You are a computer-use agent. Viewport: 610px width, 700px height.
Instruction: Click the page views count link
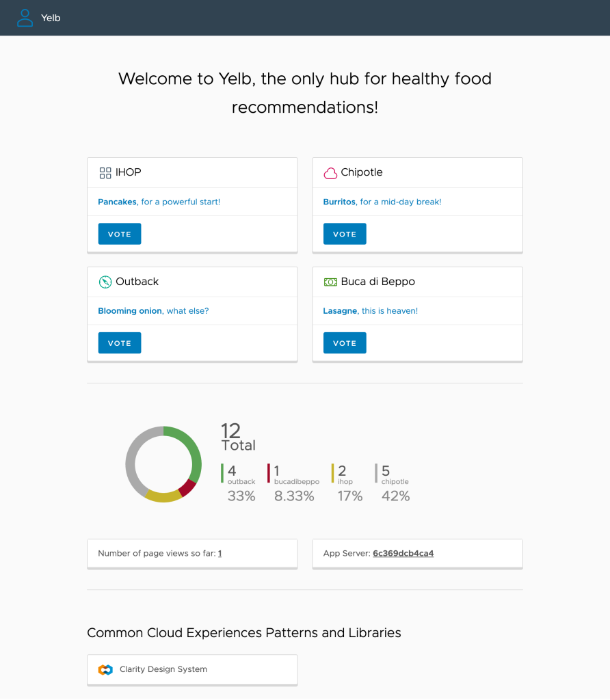(x=220, y=553)
